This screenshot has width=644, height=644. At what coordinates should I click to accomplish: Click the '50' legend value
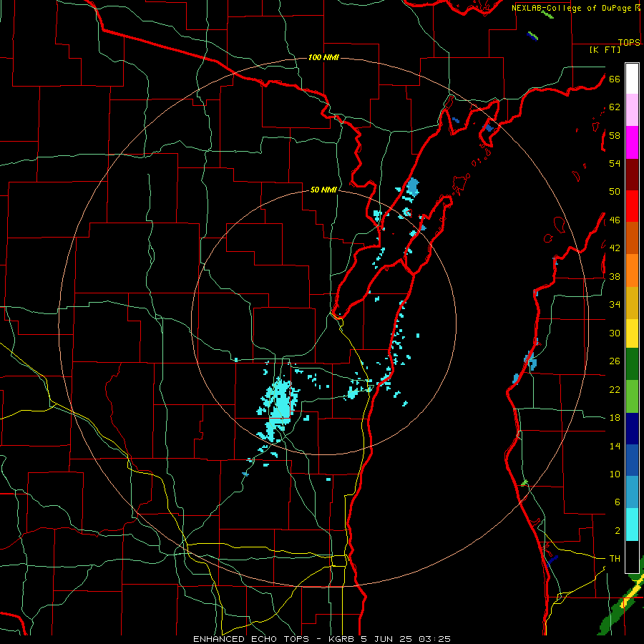615,191
